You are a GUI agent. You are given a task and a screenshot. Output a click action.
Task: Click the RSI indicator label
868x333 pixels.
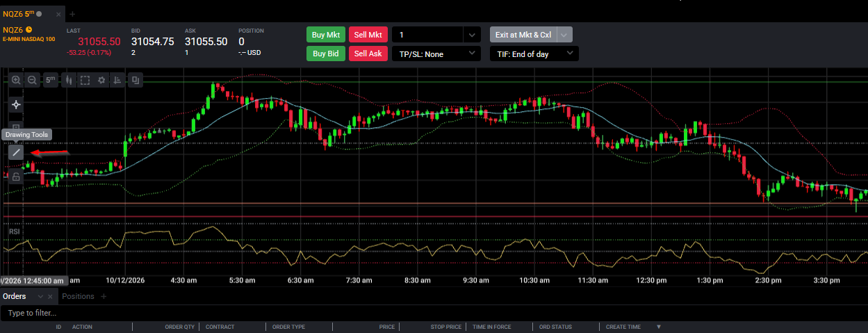(x=14, y=232)
